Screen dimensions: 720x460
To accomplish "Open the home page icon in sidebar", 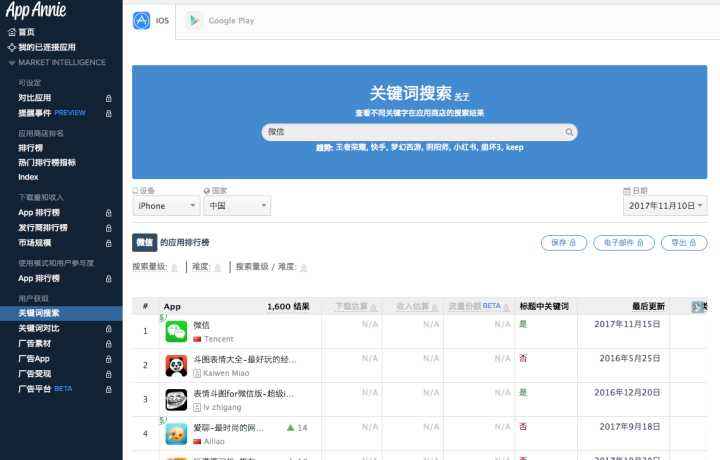I will (12, 32).
